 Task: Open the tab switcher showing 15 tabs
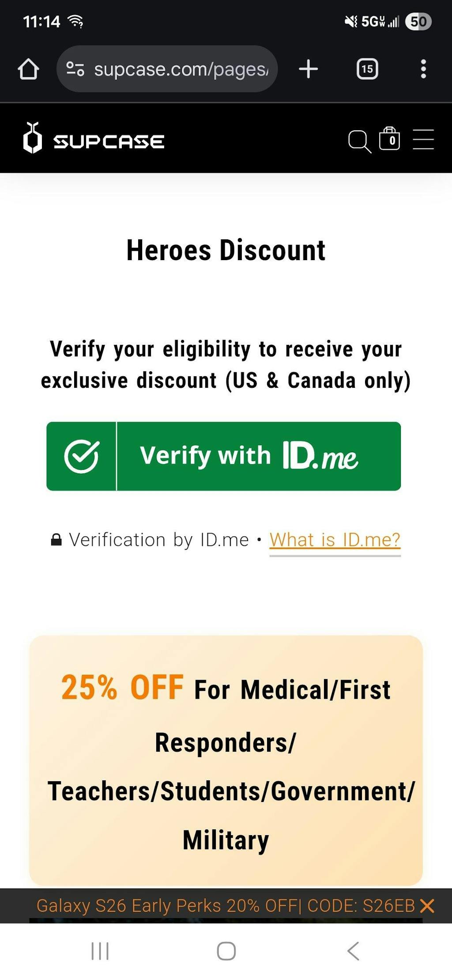367,69
